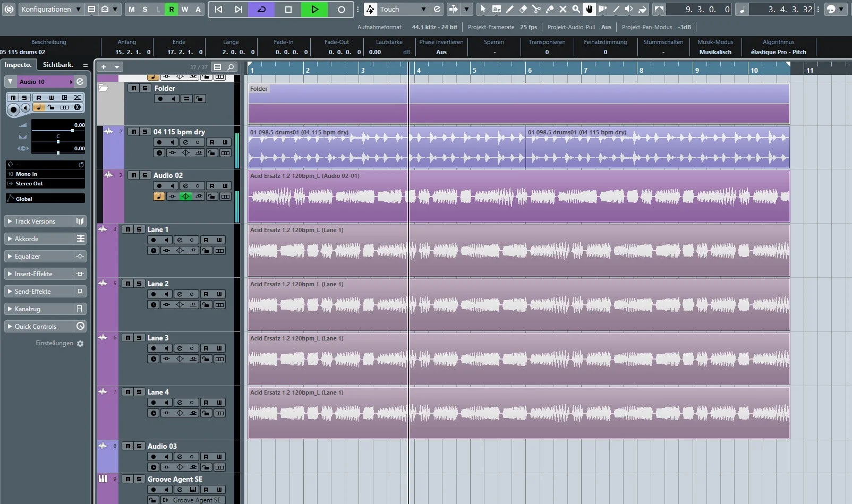Viewport: 852px width, 504px height.
Task: Open the add track plus button
Action: (104, 67)
